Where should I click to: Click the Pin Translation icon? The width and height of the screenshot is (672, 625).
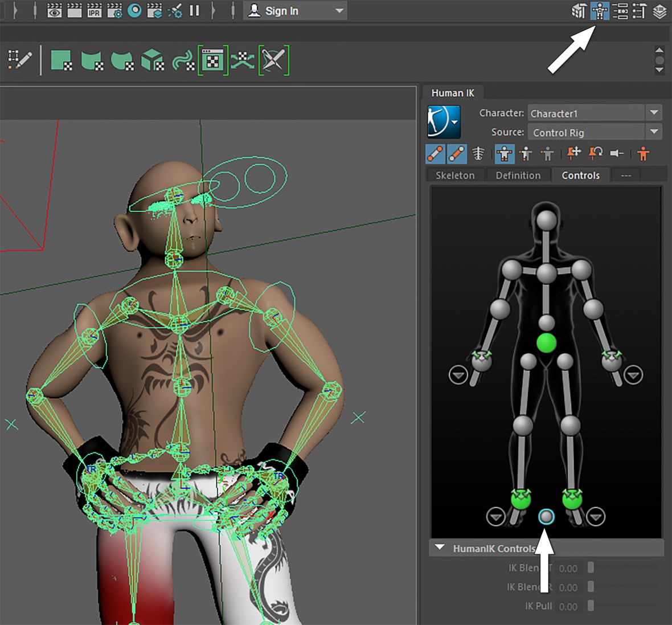click(x=573, y=153)
